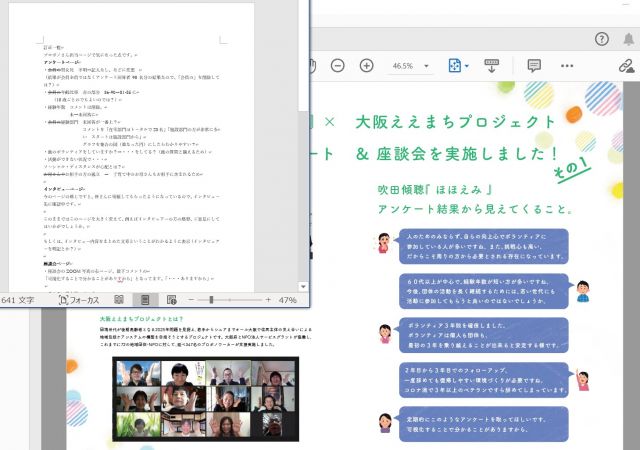Screen dimensions: 640x450
Task: Click bubble starting 人のためのみならず
Action: click(484, 246)
